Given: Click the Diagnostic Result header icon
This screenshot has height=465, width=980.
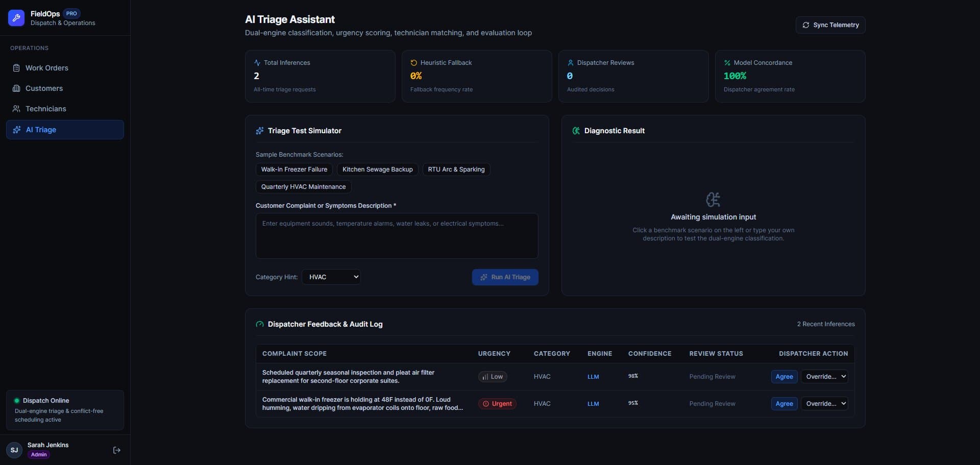Looking at the screenshot, I should pyautogui.click(x=576, y=131).
